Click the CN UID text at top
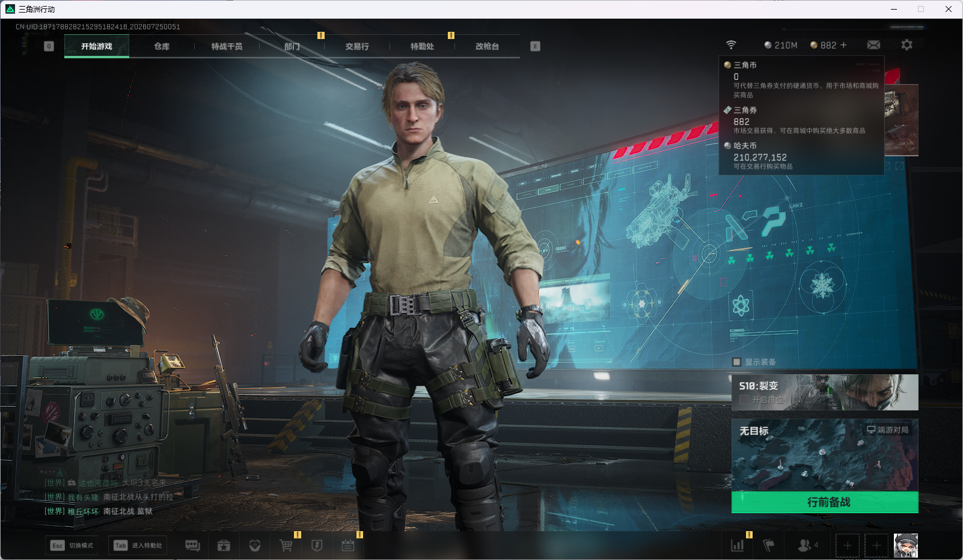The image size is (963, 560). [x=98, y=27]
